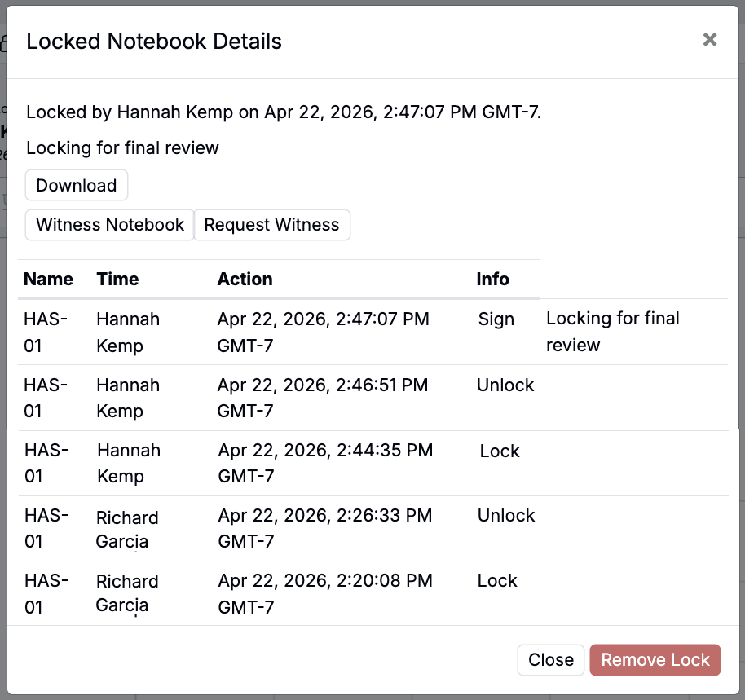Click the 'Locked by Hannah Kemp' message
Image resolution: width=745 pixels, height=700 pixels.
[283, 112]
